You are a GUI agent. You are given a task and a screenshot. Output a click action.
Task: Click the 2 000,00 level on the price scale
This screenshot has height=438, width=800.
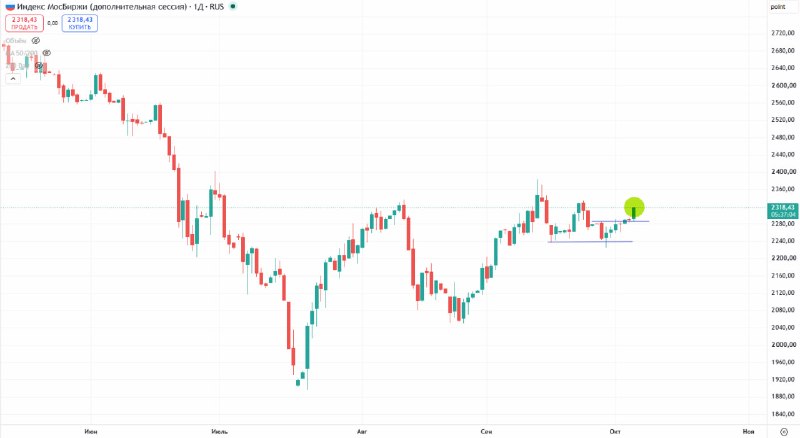point(783,345)
